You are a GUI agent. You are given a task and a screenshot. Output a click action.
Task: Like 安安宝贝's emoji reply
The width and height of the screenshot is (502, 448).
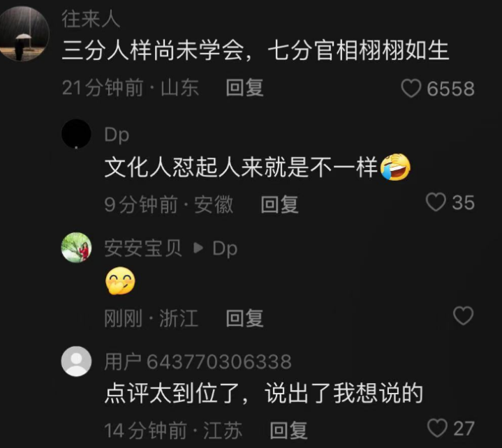[463, 315]
